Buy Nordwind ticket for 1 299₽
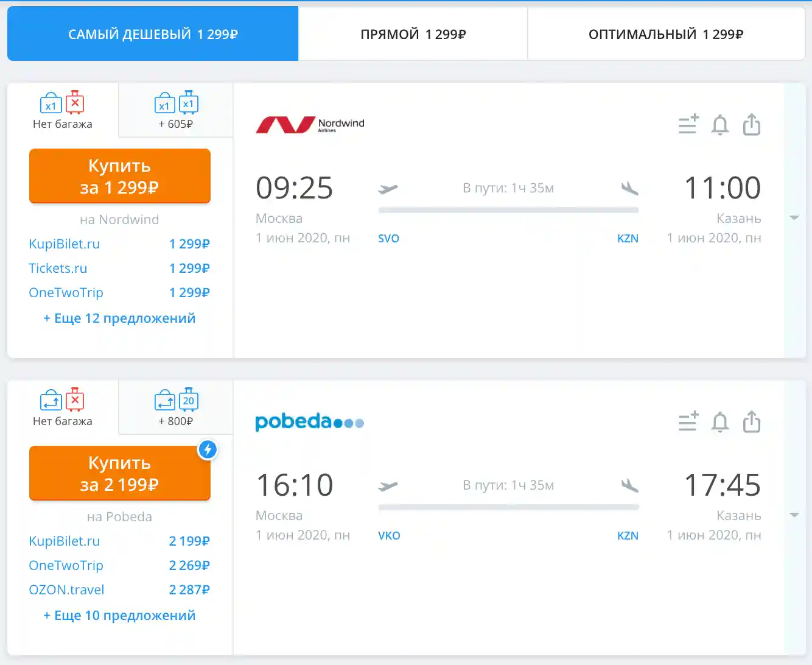 point(119,176)
